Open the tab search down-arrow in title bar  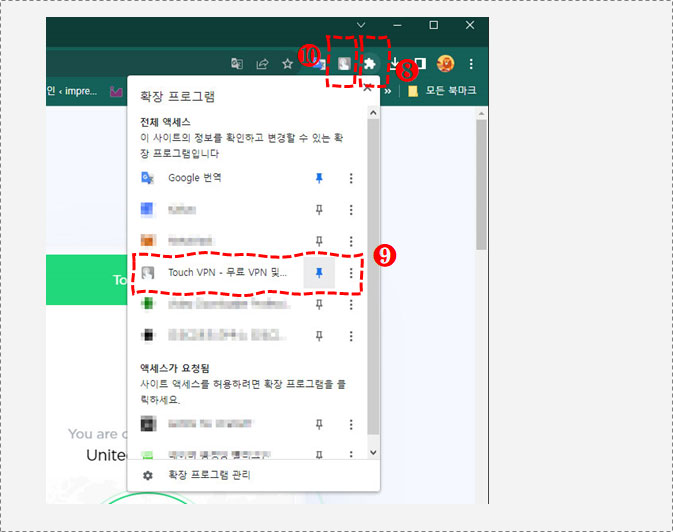click(361, 25)
